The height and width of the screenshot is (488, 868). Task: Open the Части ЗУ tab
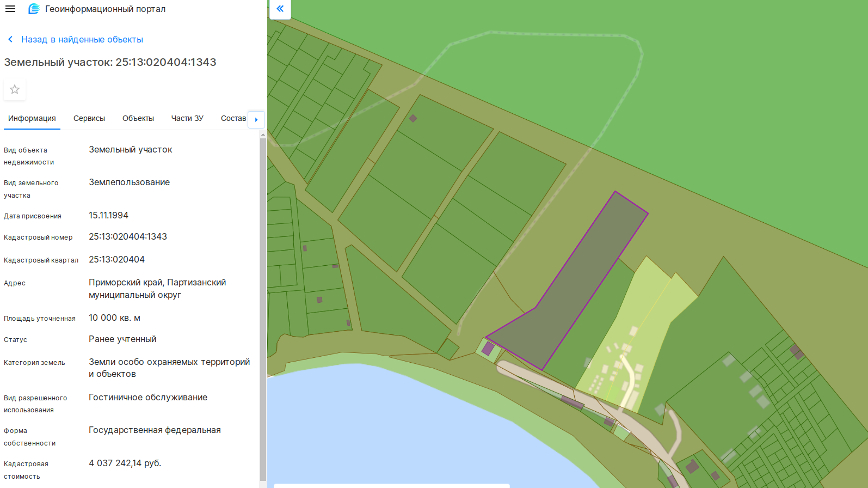pos(187,118)
